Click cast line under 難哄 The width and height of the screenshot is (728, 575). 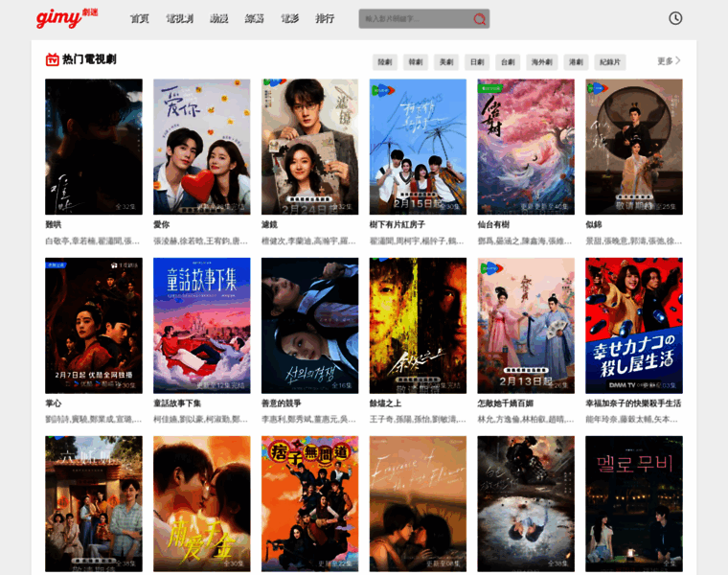click(92, 241)
